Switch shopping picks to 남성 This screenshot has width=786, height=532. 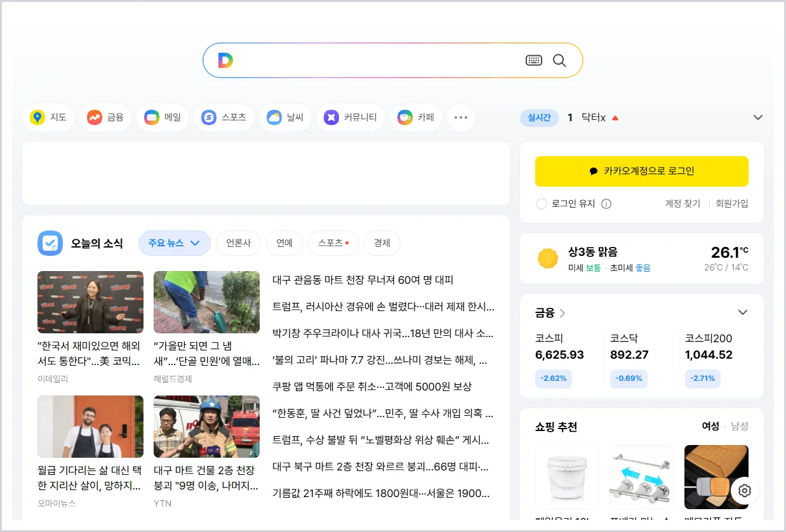740,426
